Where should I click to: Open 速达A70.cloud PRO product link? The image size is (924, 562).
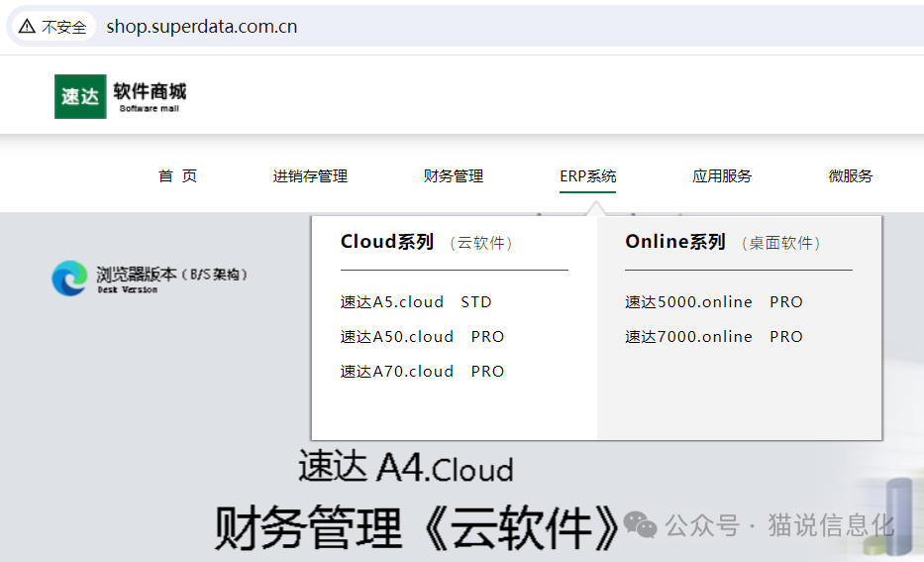(422, 372)
